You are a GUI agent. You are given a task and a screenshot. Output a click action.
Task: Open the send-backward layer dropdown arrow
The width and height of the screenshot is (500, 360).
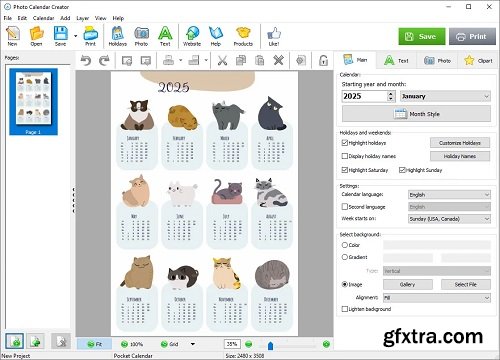[x=206, y=60]
